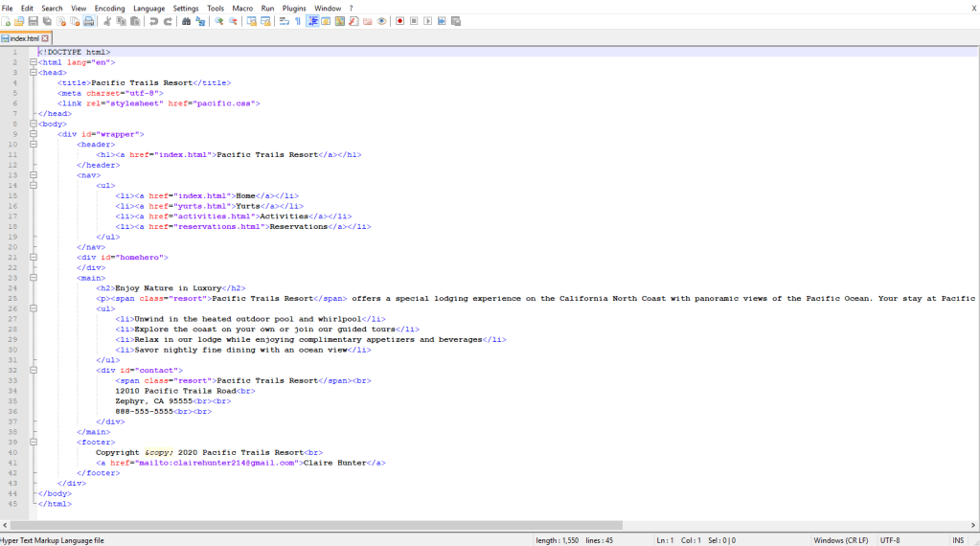Click the horizontal scrollbar right arrow
This screenshot has height=546, width=980.
tap(974, 526)
